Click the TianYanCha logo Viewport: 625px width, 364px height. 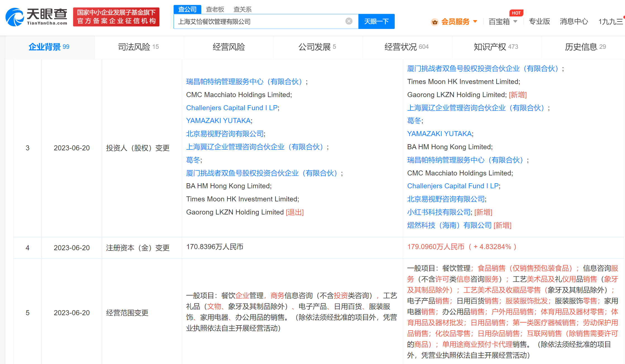pos(36,17)
